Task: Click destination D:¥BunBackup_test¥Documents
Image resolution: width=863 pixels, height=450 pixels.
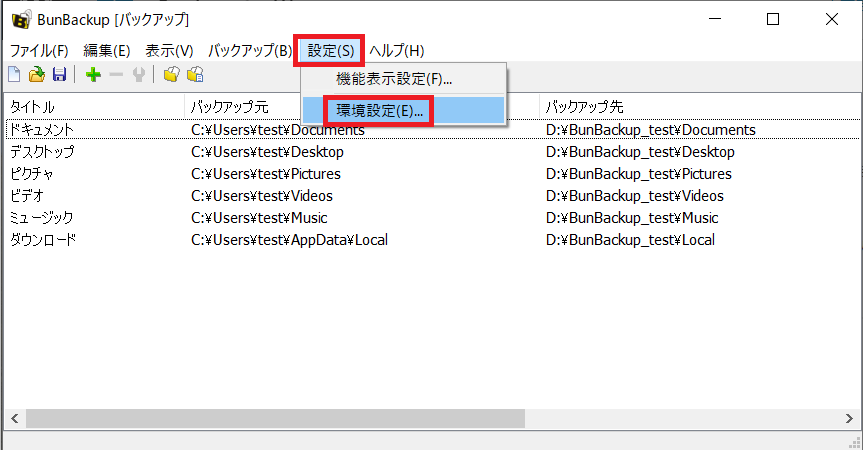Action: (651, 130)
